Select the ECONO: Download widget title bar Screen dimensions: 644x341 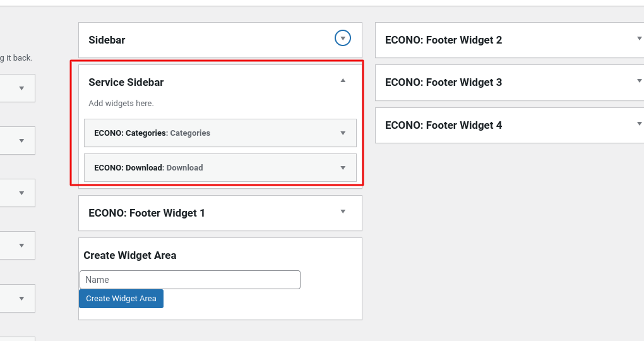point(220,167)
